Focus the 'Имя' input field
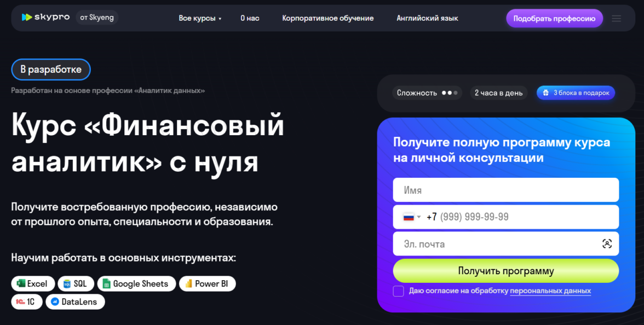Viewport: 644px width, 325px height. pos(505,190)
